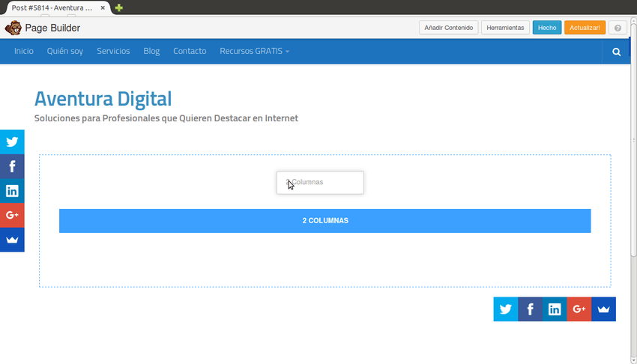The height and width of the screenshot is (364, 637).
Task: Open the Blog menu item
Action: tap(151, 52)
